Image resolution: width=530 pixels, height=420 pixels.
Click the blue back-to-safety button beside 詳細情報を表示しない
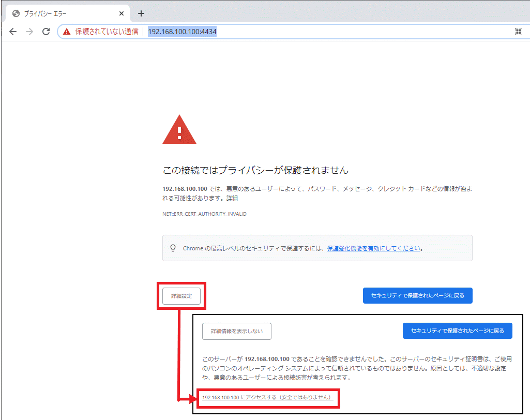[457, 331]
